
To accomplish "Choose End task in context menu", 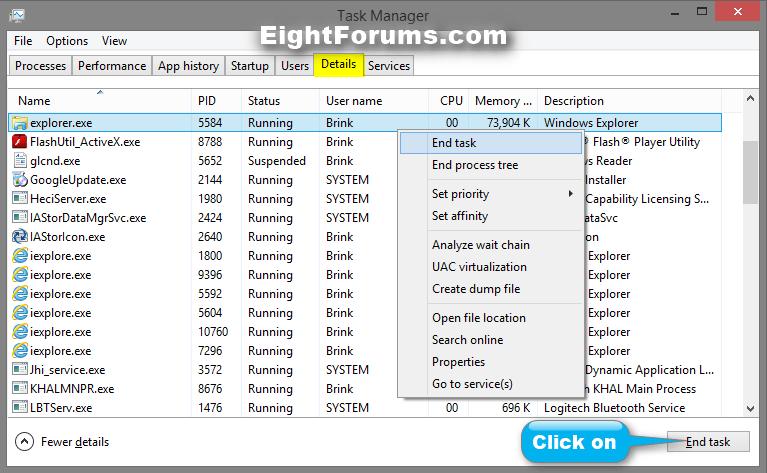I will (x=491, y=143).
